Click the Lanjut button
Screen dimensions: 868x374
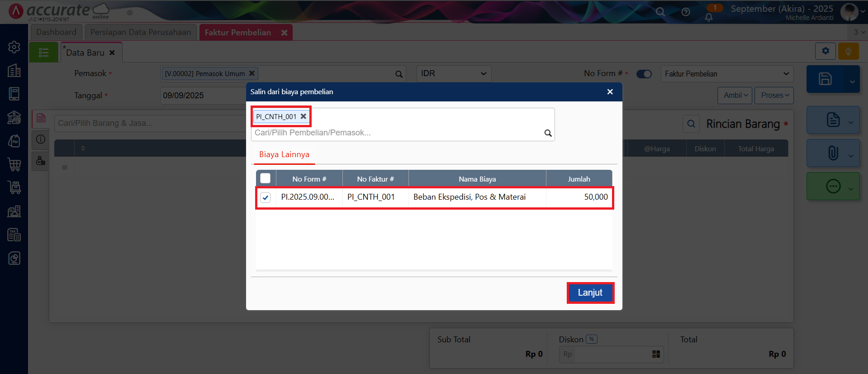coord(590,292)
